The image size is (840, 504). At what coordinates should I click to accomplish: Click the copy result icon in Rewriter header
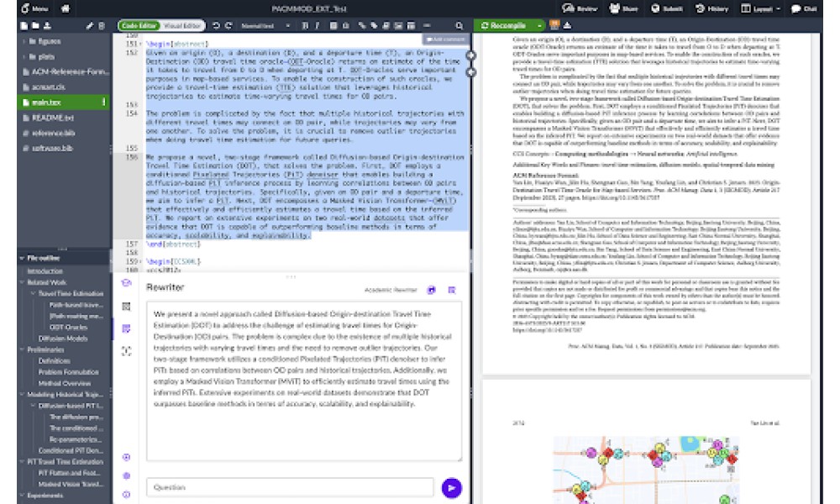pos(452,290)
